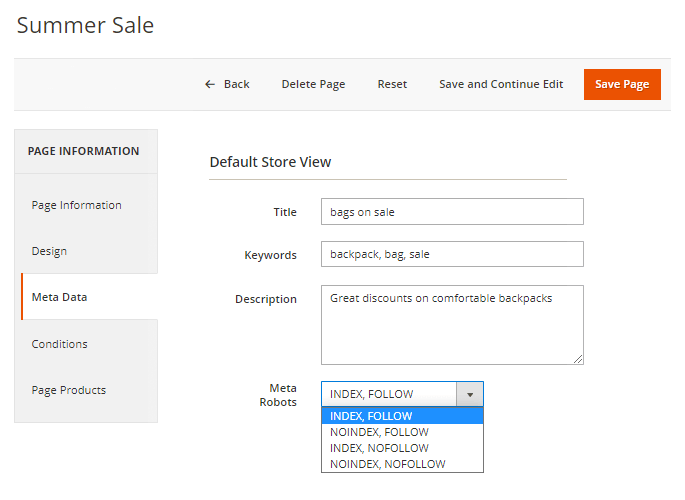Click the Delete Page button
Screen dimensions: 685x500
coord(313,84)
